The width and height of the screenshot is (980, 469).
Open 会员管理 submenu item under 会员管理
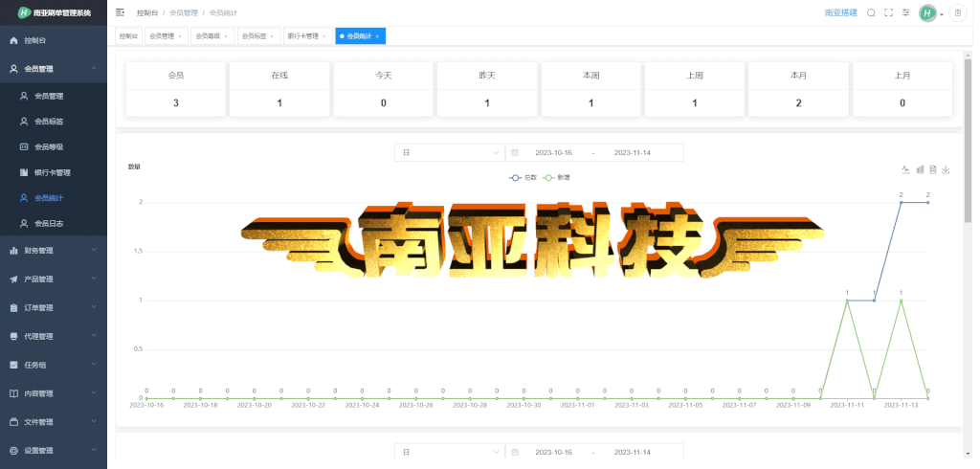[54, 97]
